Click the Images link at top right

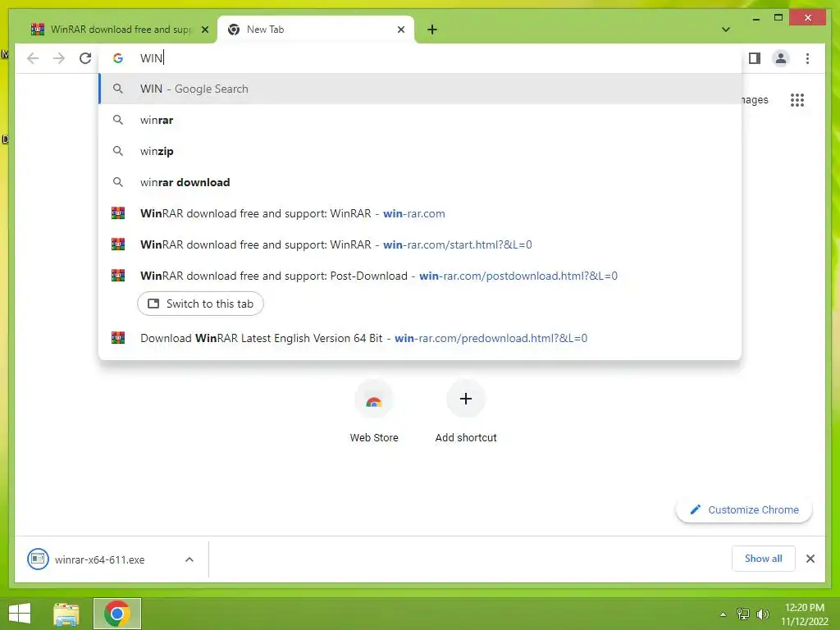755,100
